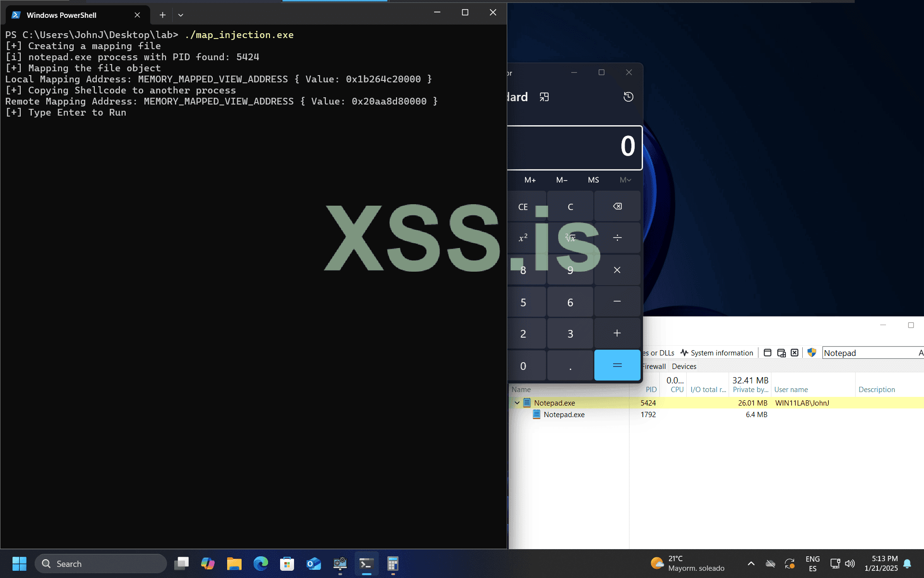Launch Microsoft Edge from the taskbar

tap(261, 564)
